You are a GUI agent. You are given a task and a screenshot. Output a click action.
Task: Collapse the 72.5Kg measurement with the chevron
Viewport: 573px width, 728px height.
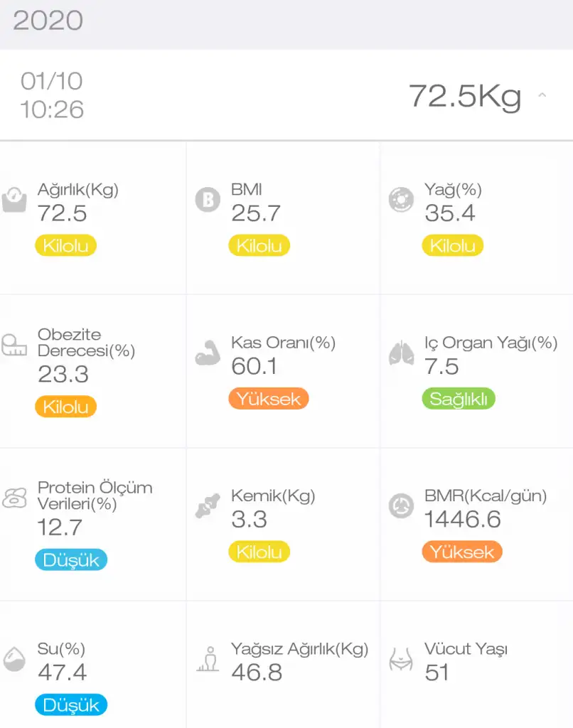click(x=542, y=95)
